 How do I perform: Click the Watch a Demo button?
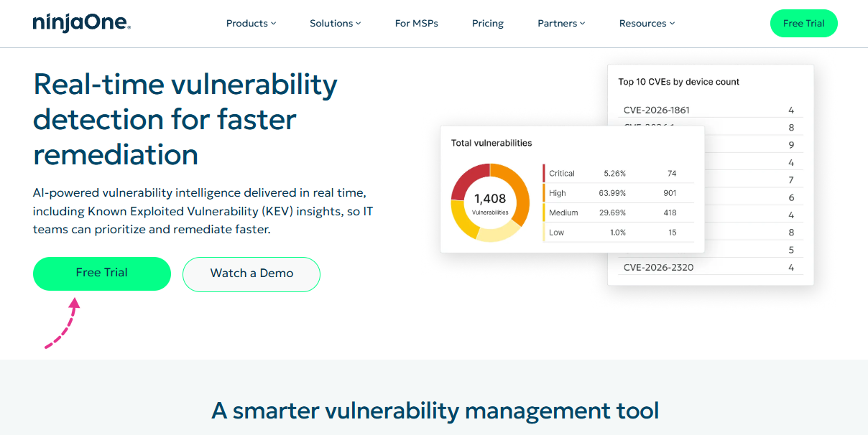pyautogui.click(x=251, y=274)
